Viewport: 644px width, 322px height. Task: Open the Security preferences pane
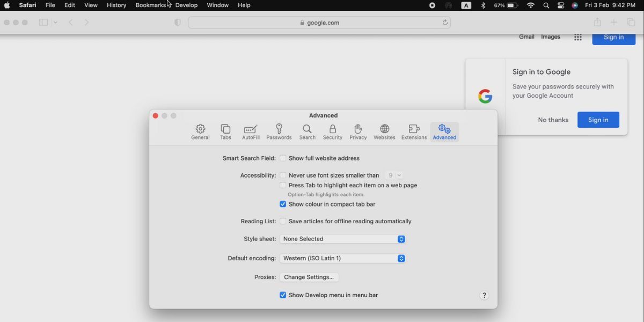click(333, 132)
